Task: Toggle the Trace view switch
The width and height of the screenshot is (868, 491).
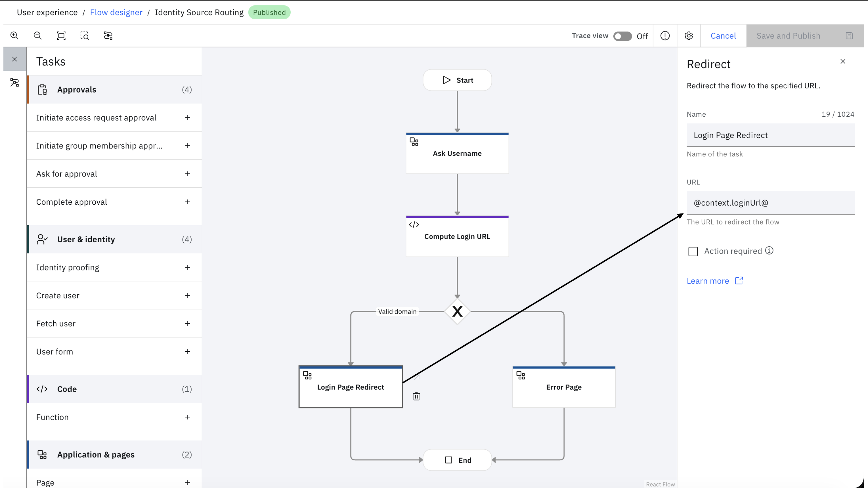Action: [622, 36]
